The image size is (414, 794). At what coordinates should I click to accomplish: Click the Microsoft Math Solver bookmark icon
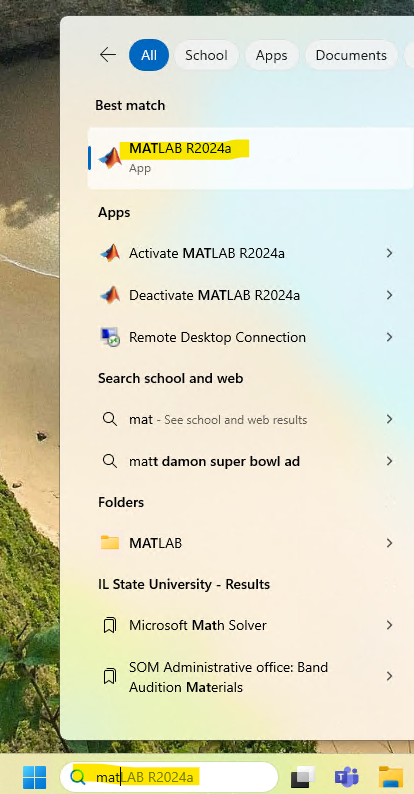click(x=109, y=625)
